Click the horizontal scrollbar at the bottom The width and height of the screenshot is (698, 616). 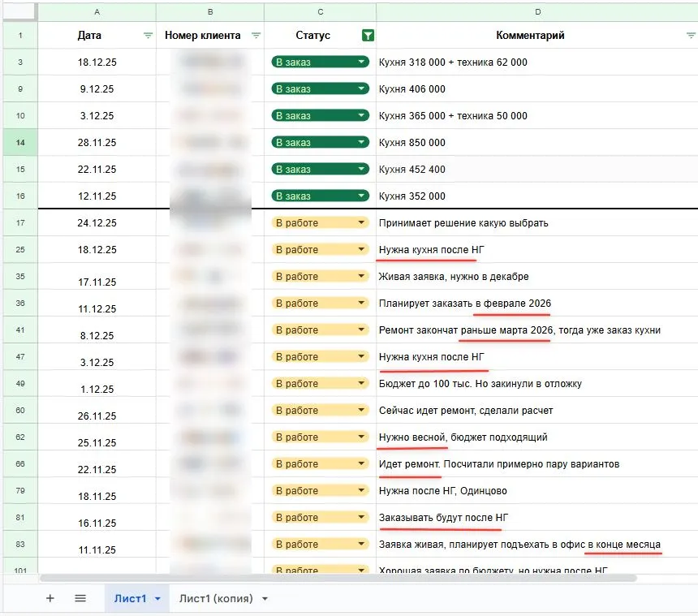coord(325,578)
